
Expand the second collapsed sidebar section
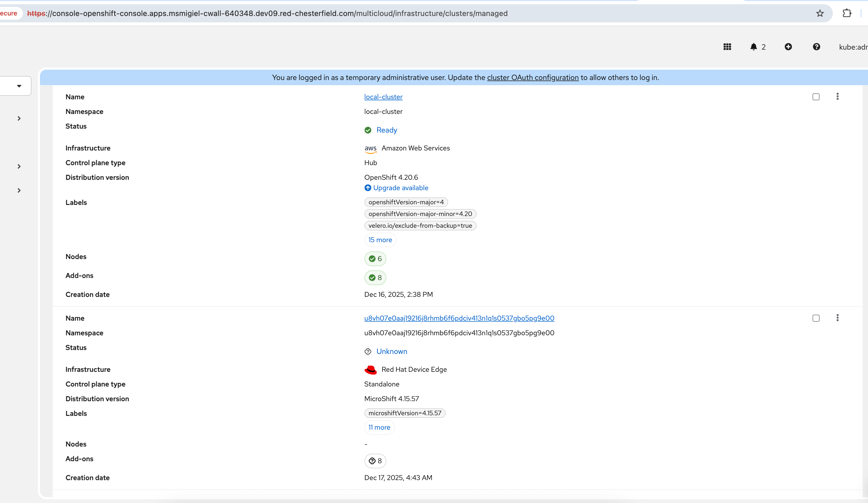(19, 166)
